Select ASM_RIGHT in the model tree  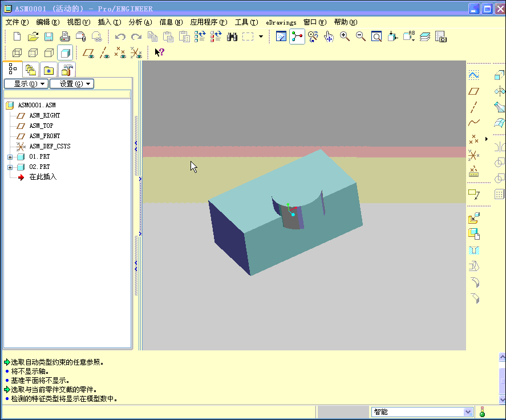(44, 115)
